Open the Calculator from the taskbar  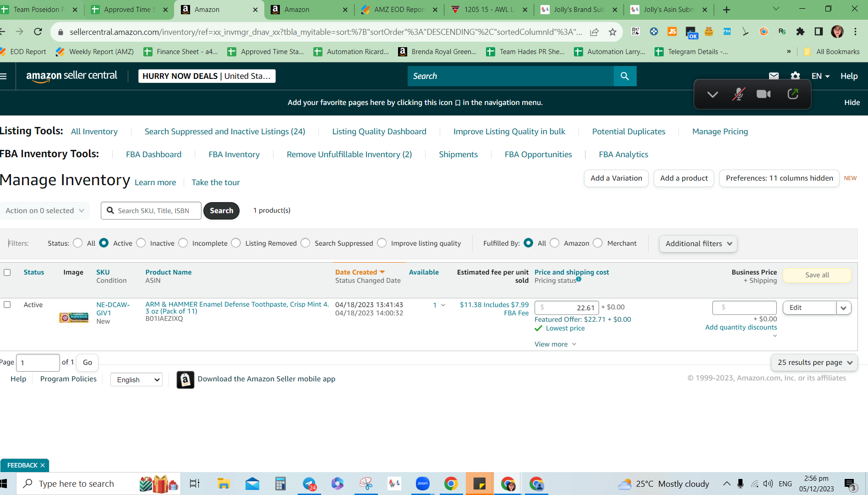click(280, 484)
